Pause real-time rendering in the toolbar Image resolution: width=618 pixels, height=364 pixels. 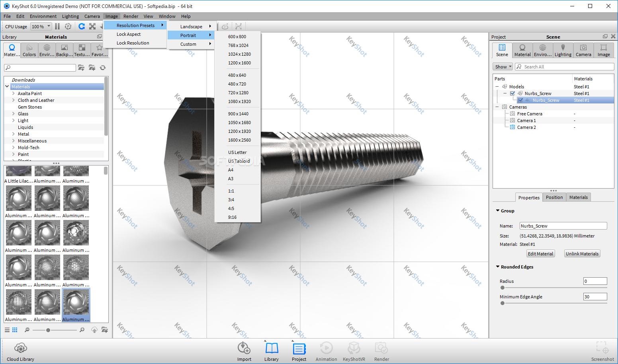point(57,26)
